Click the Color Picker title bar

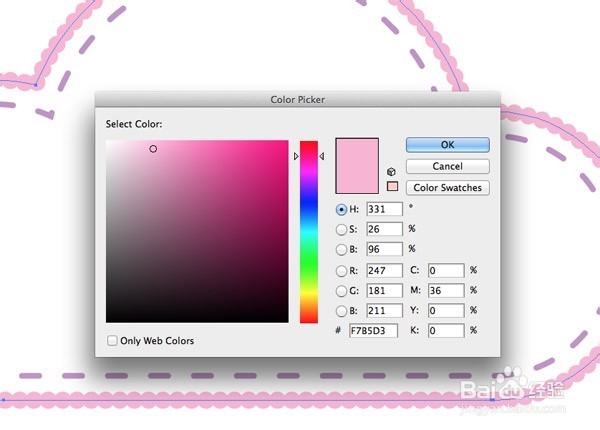(297, 99)
